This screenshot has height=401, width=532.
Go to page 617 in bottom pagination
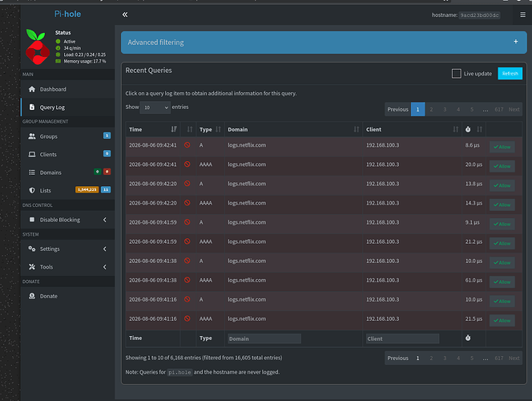click(x=498, y=358)
